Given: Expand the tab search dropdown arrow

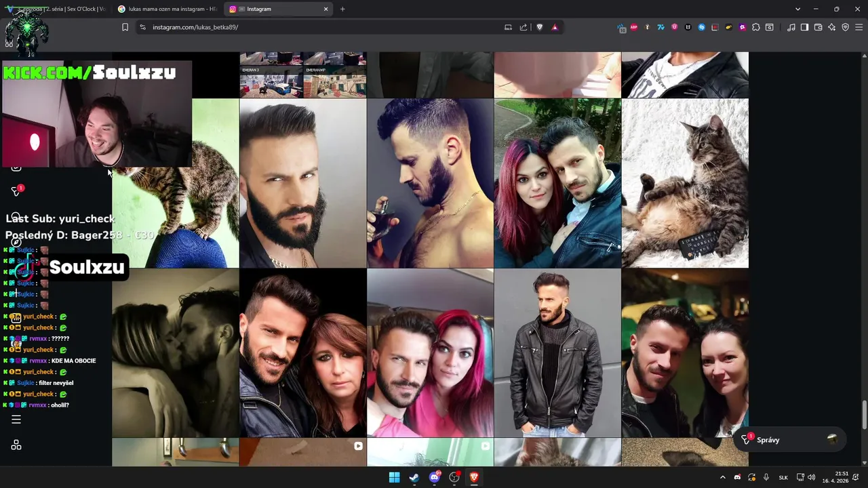Looking at the screenshot, I should tap(797, 9).
